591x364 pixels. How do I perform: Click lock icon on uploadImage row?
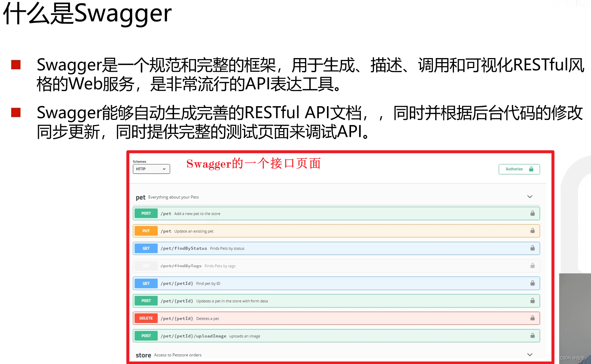(x=532, y=336)
